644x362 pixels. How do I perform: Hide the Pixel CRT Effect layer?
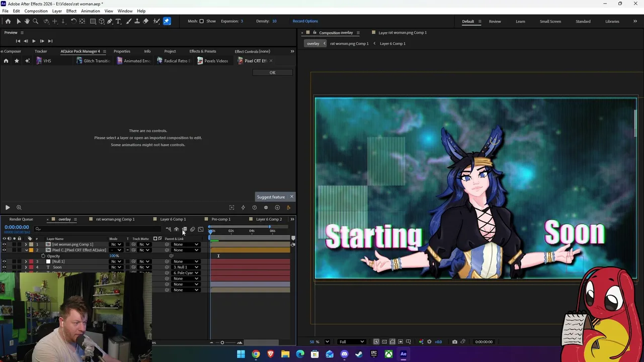pos(4,250)
